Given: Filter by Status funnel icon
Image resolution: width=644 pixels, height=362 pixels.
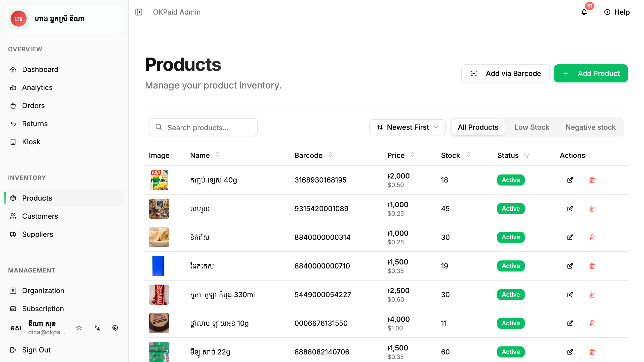Looking at the screenshot, I should 527,155.
